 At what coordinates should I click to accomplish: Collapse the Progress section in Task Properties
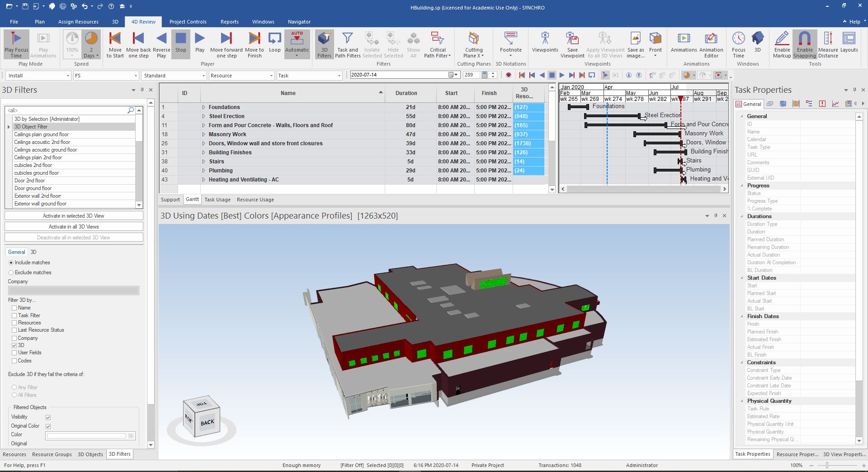tap(742, 186)
